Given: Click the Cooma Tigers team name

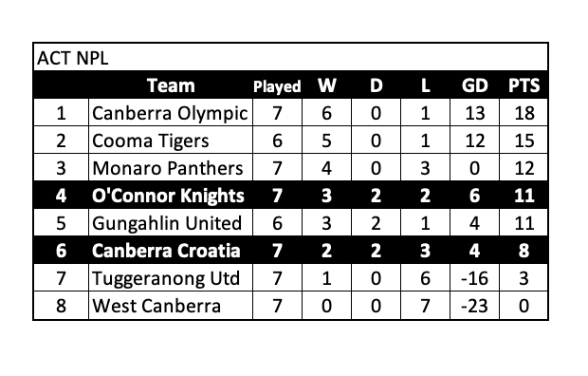Looking at the screenshot, I should [x=151, y=141].
